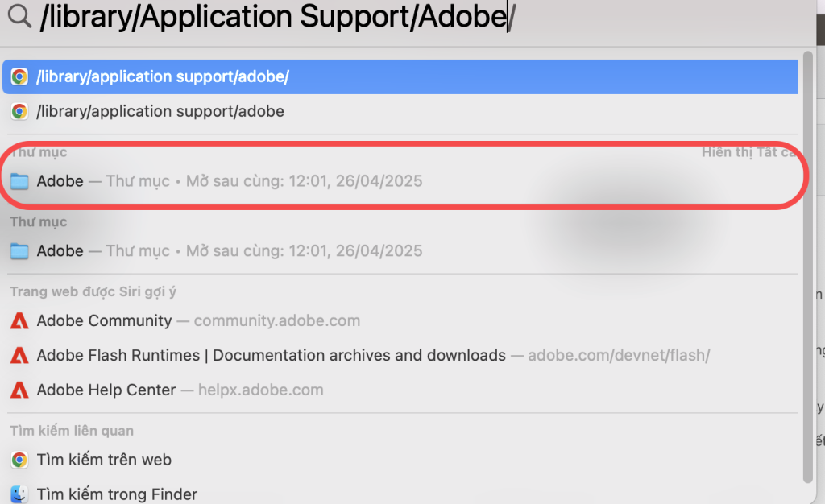Click Adobe logo beside Adobe Flash Runtimes
Viewport: 825px width, 504px height.
point(19,355)
